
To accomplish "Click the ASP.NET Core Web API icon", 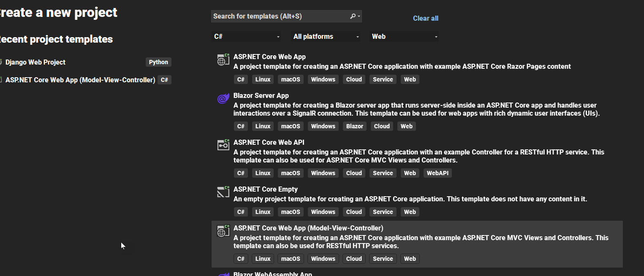I will click(x=223, y=145).
